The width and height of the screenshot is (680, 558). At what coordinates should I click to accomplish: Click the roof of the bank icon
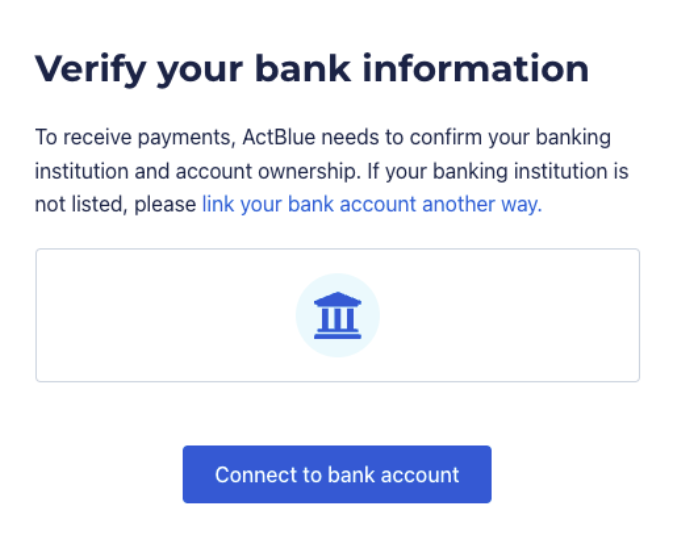point(337,300)
